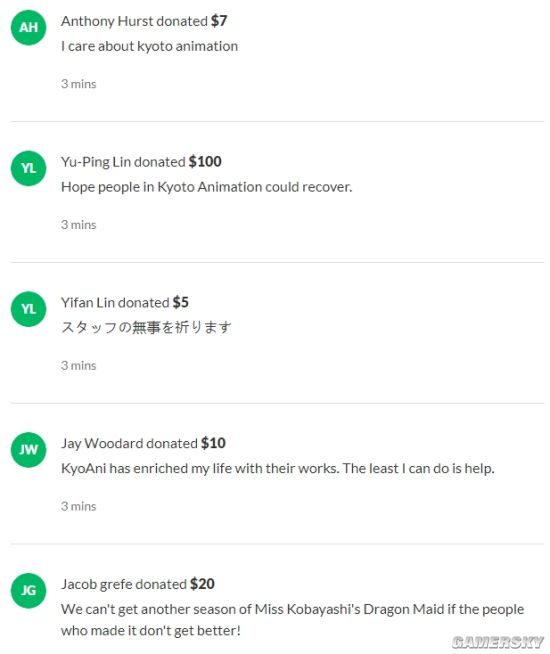Click the 'KyoAni has enriched my life' comment
This screenshot has height=654, width=550.
click(278, 468)
